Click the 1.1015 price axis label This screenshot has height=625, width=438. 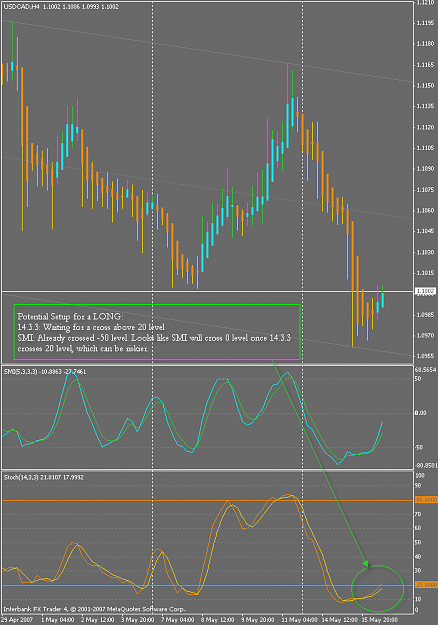click(x=425, y=273)
